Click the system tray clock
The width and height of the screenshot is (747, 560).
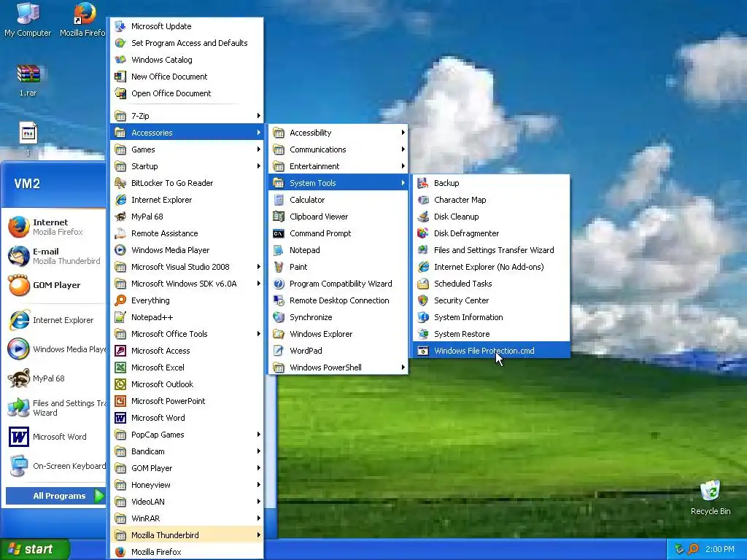pyautogui.click(x=720, y=549)
